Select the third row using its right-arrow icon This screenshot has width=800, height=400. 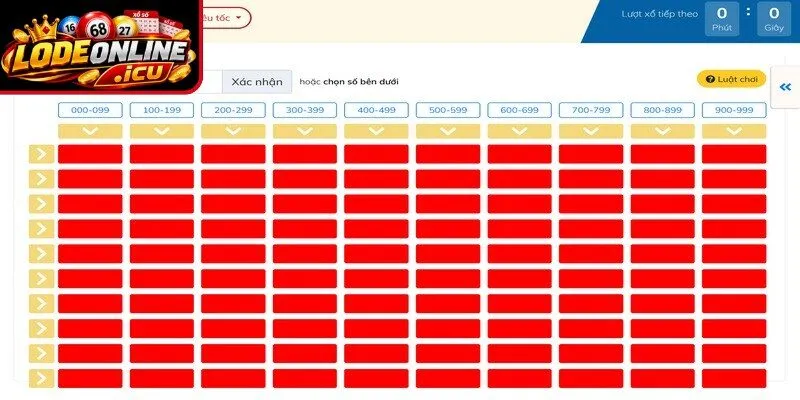(41, 204)
